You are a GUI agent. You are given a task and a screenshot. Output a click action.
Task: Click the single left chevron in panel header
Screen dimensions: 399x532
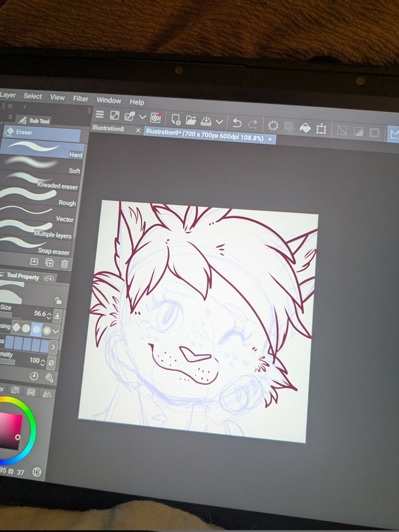25,107
